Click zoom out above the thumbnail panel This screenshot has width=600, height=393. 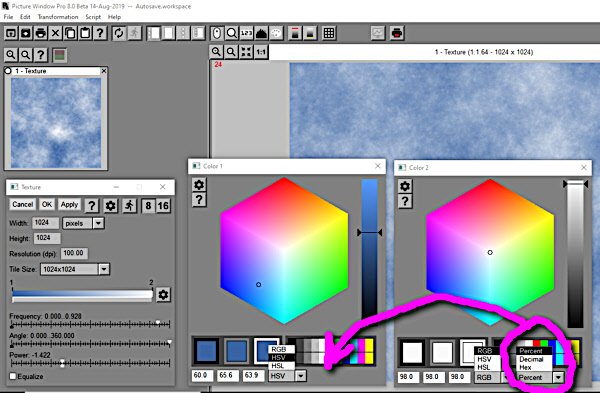point(26,55)
